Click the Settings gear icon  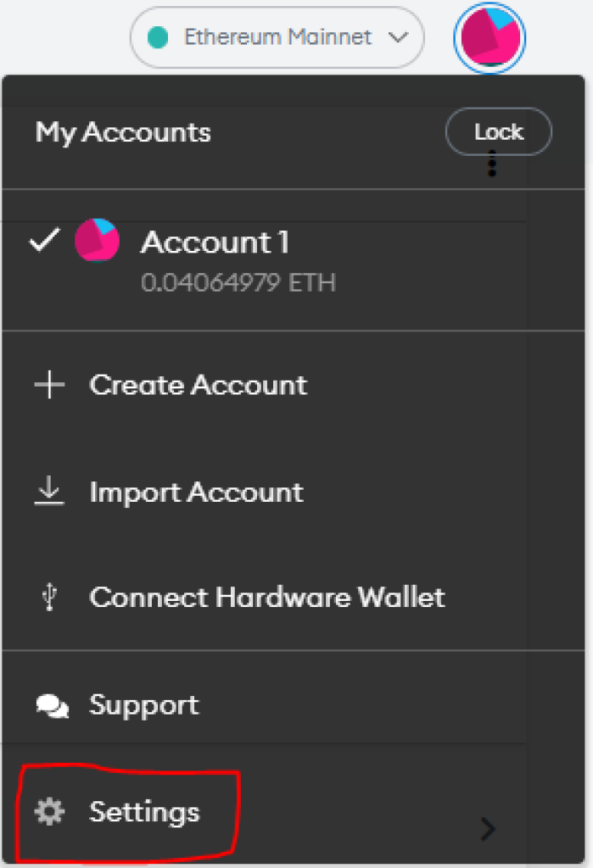[x=50, y=812]
